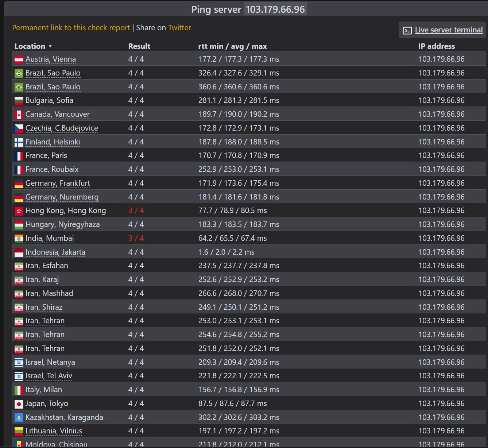Open the Czechia, C.Budejovice location link
This screenshot has width=488, height=448.
point(62,128)
